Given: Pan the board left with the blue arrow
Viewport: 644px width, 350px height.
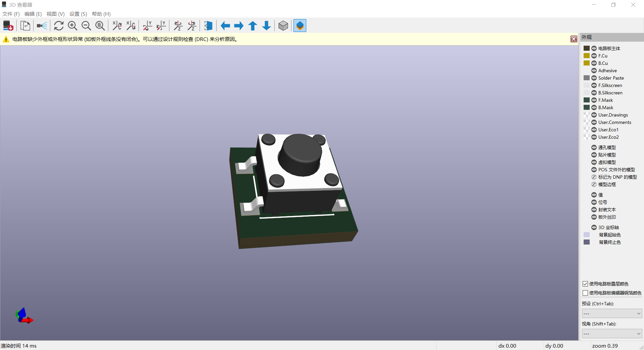Looking at the screenshot, I should click(225, 26).
